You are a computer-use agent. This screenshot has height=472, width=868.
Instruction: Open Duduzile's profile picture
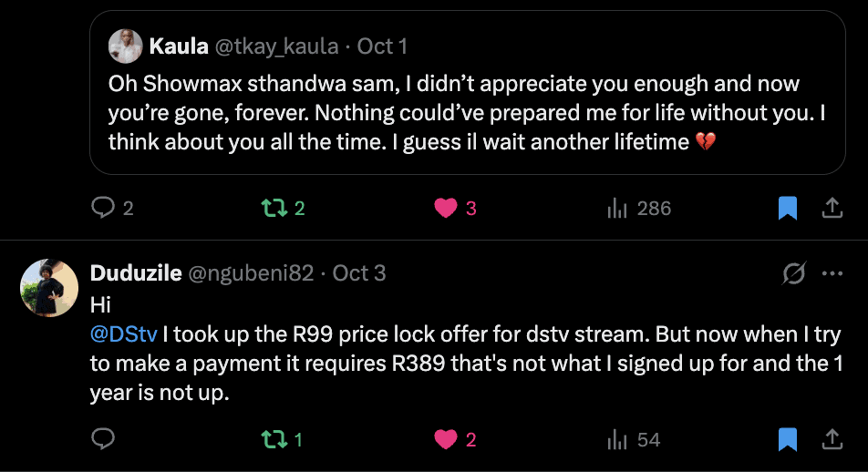pyautogui.click(x=49, y=288)
